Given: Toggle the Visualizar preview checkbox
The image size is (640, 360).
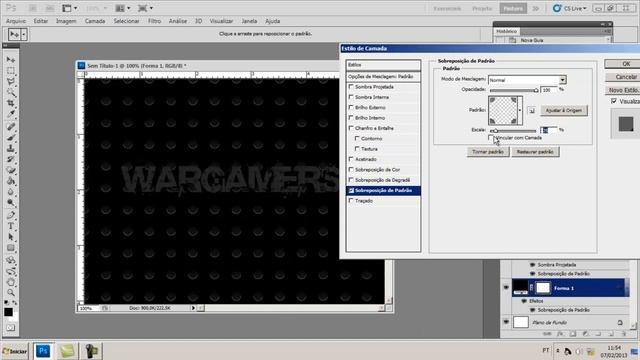Looking at the screenshot, I should coord(613,101).
